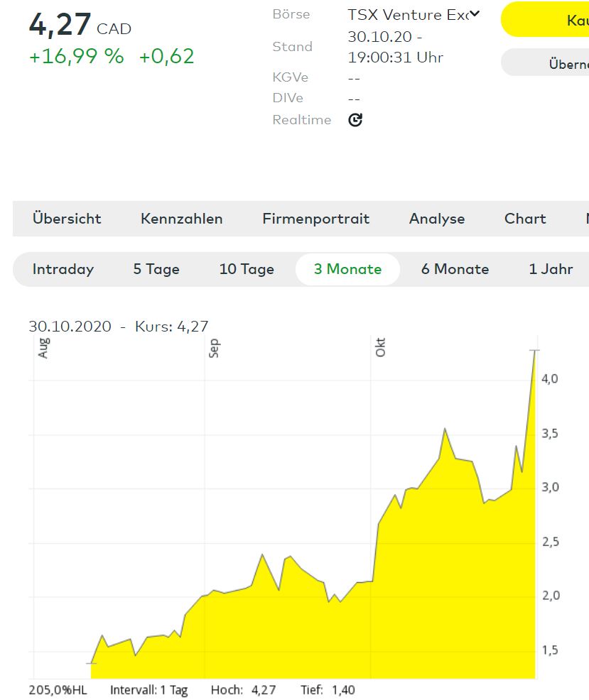Viewport: 589px width, 700px height.
Task: Select the Analyse tab
Action: point(436,219)
